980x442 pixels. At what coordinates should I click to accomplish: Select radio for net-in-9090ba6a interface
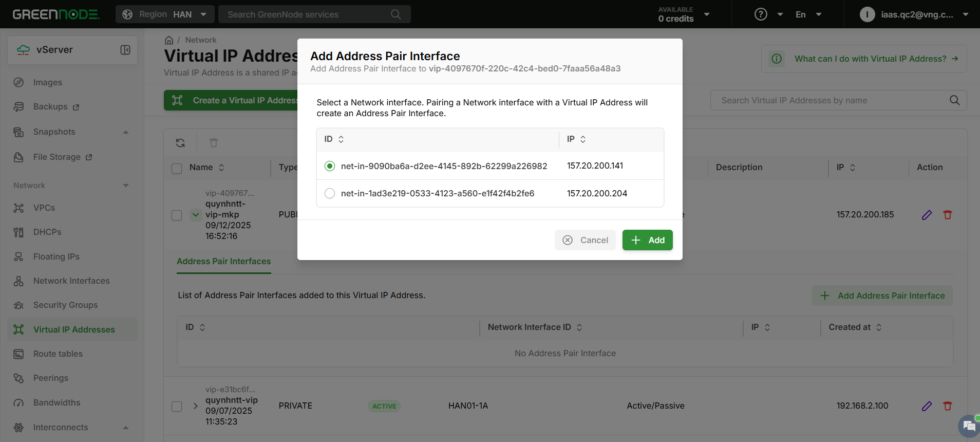click(330, 166)
